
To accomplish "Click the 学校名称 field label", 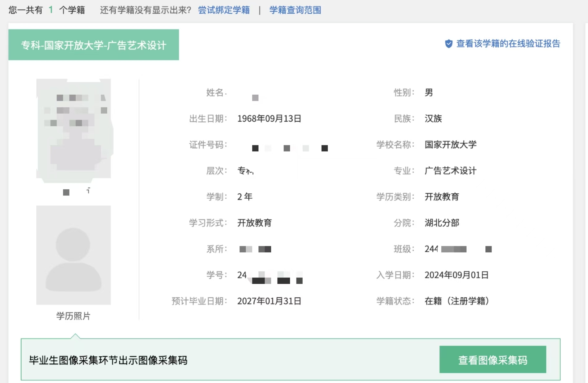I will click(395, 145).
